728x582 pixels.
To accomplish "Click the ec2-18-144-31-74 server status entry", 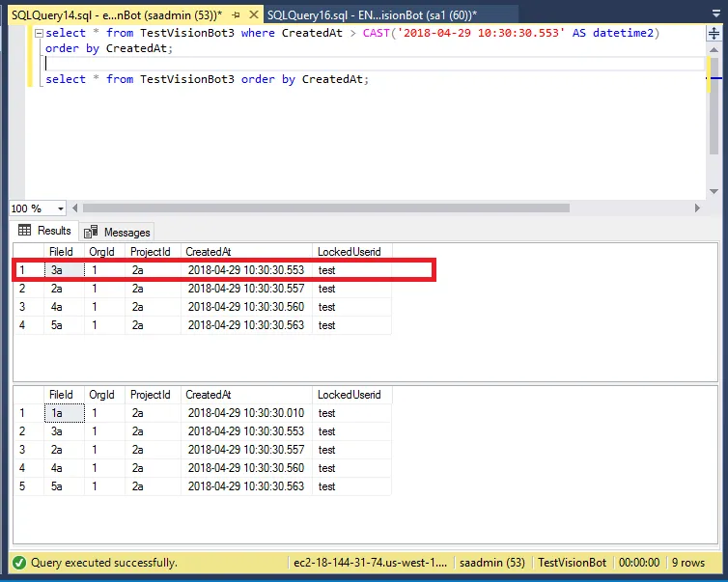I will click(x=370, y=563).
